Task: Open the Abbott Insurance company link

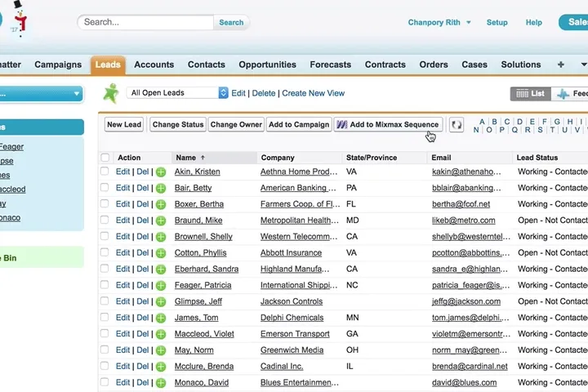Action: tap(291, 253)
